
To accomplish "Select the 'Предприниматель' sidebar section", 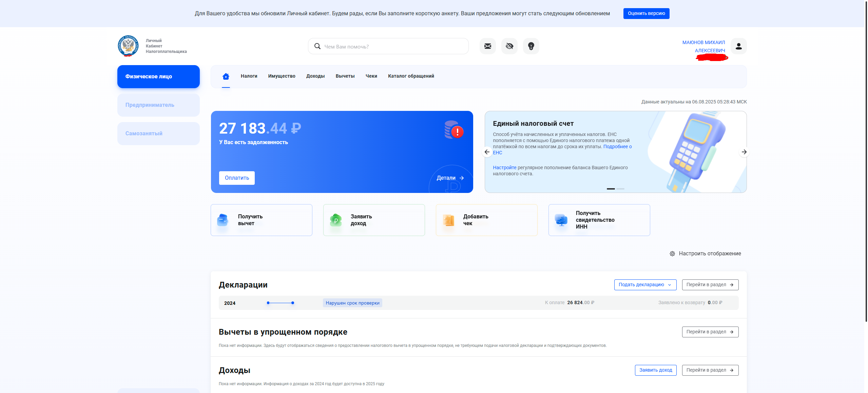I will (158, 105).
